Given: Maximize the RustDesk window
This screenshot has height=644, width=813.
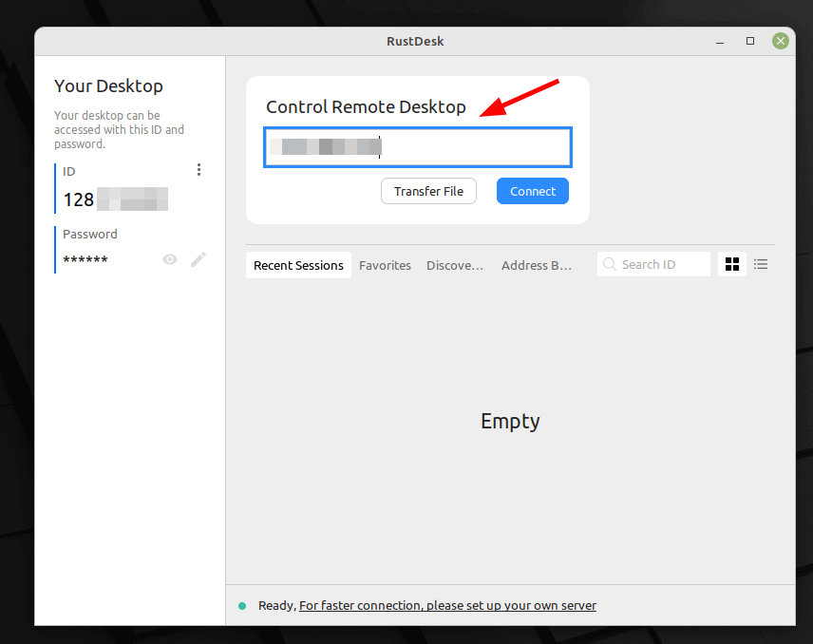Looking at the screenshot, I should point(750,41).
